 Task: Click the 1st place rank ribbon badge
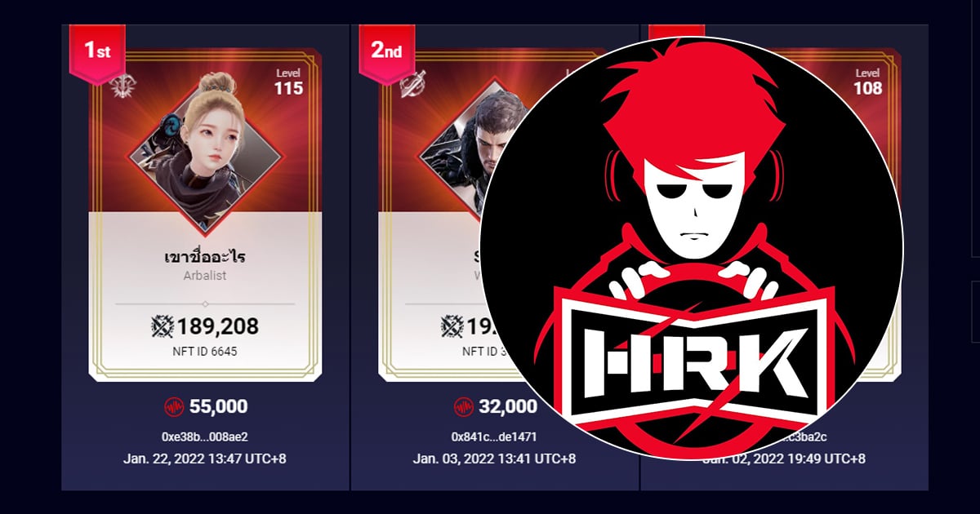(96, 53)
